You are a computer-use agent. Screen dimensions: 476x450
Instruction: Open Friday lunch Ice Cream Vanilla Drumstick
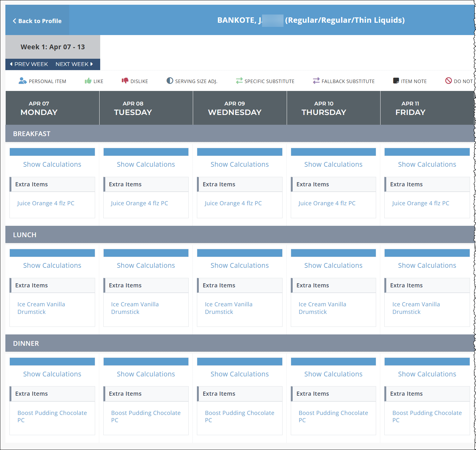tap(416, 308)
